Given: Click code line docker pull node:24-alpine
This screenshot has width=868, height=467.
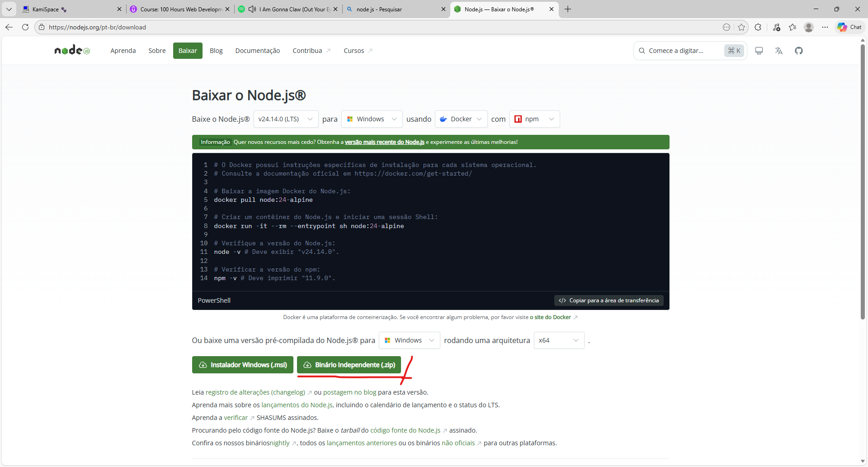Looking at the screenshot, I should click(x=263, y=200).
